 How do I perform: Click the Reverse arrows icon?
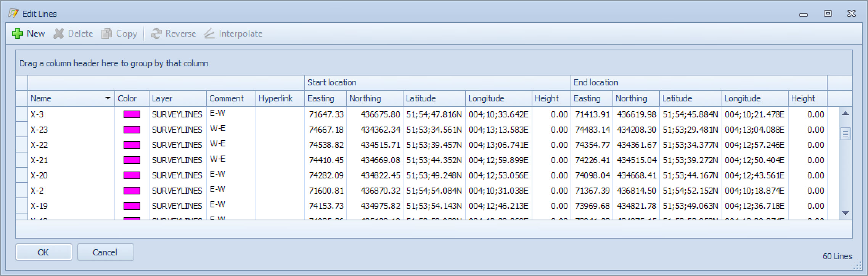pos(156,34)
